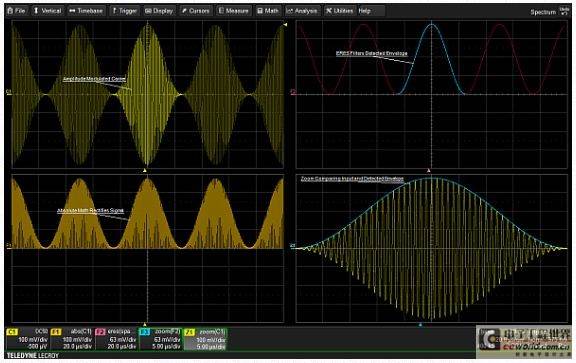Open the Math menu

pyautogui.click(x=268, y=11)
